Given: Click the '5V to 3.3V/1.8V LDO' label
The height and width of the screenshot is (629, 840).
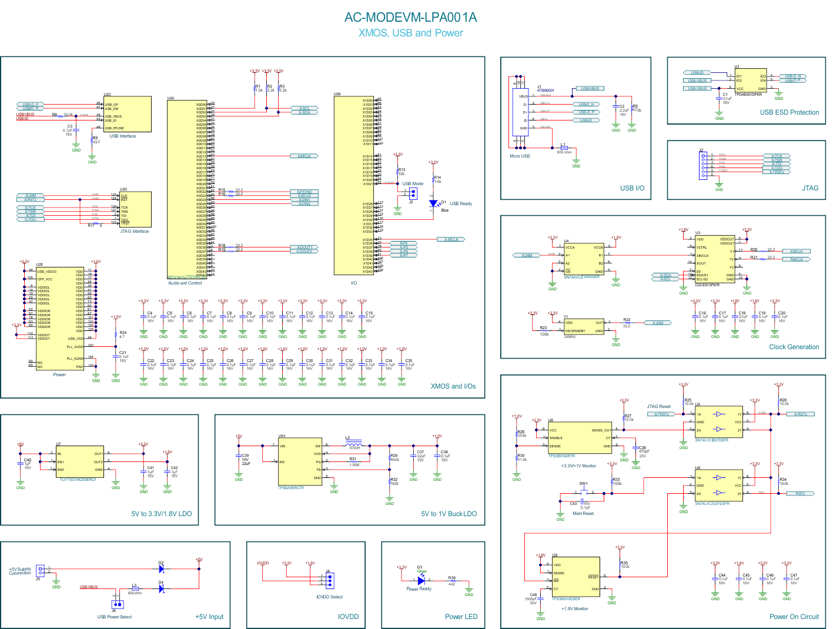Looking at the screenshot, I should point(161,514).
